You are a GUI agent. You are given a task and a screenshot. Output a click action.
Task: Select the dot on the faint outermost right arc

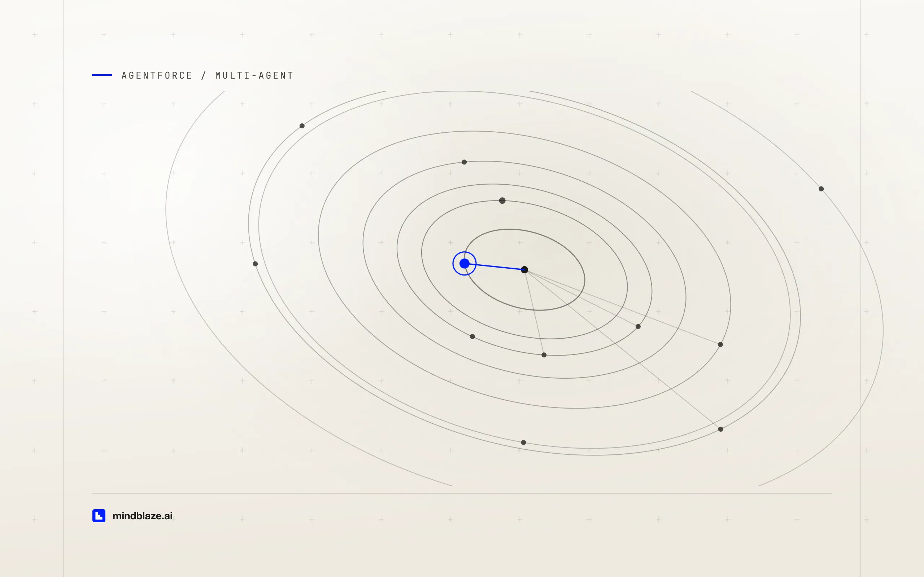(821, 189)
